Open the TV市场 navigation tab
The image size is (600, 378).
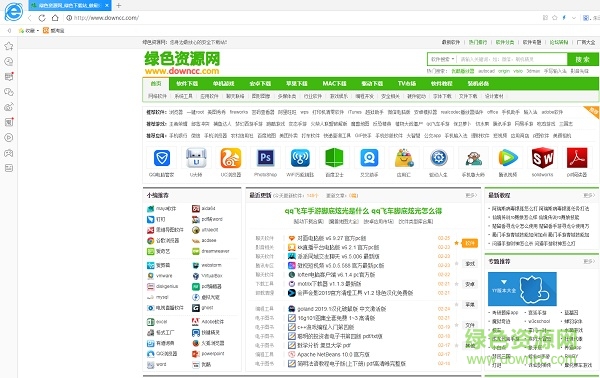407,83
